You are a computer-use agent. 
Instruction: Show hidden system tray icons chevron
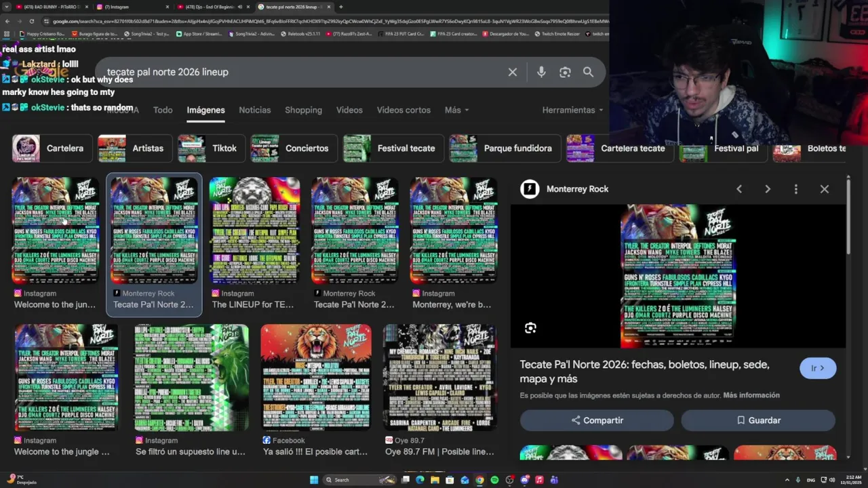coord(787,480)
